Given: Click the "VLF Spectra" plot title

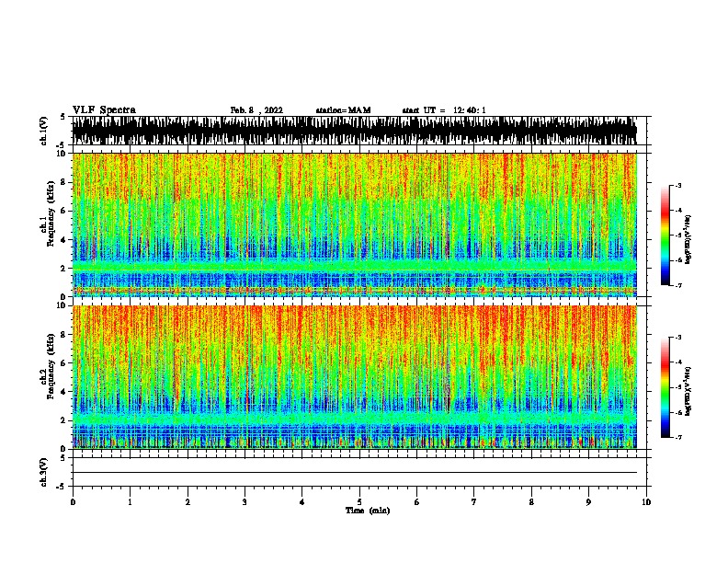Looking at the screenshot, I should pos(104,110).
